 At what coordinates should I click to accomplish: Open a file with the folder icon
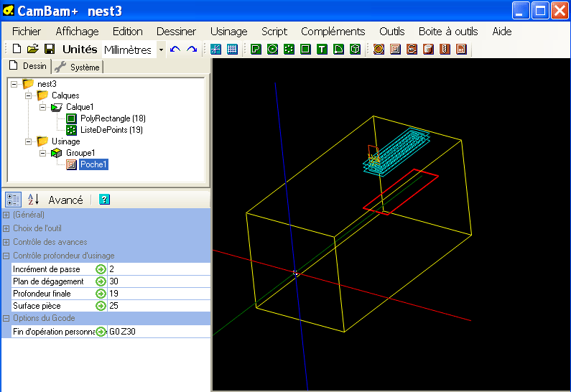[33, 49]
